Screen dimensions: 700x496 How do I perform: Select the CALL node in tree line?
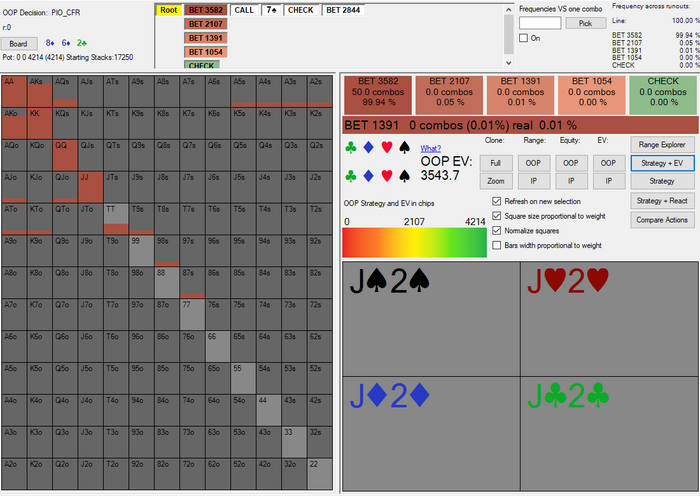click(x=244, y=10)
